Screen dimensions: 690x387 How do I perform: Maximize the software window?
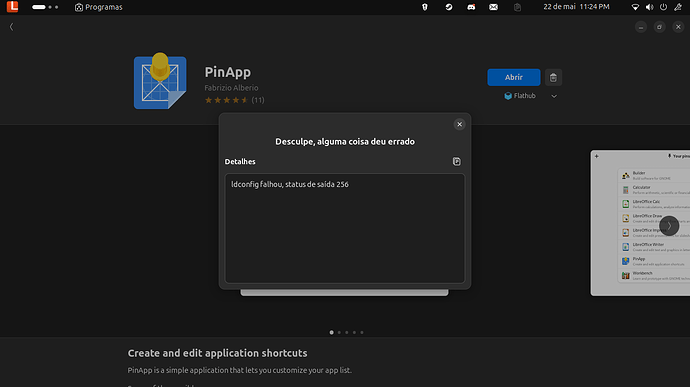(659, 27)
